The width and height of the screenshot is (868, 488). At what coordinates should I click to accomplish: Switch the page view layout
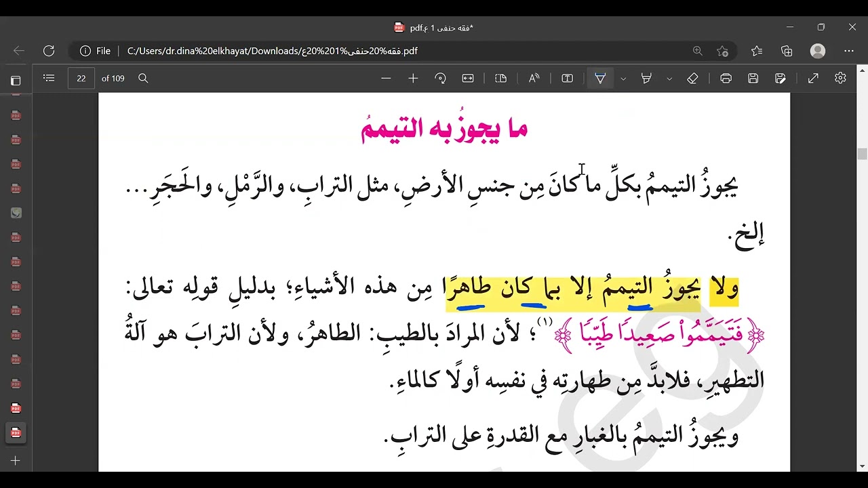pos(501,79)
